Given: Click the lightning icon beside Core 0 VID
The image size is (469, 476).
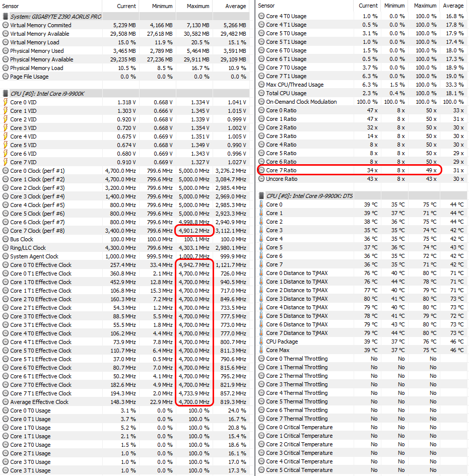Looking at the screenshot, I should pos(5,102).
